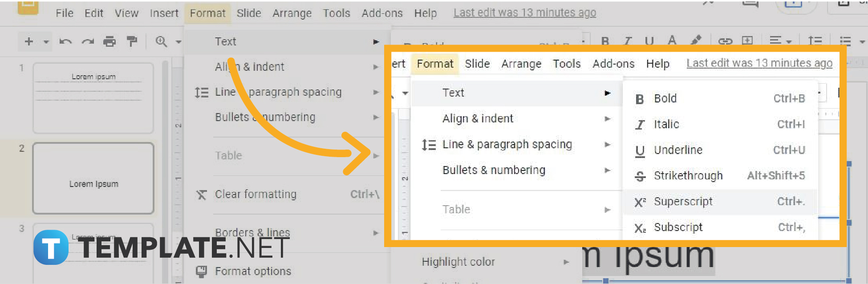Viewport: 868px width, 284px height.
Task: Open the new slide layout dropdown
Action: (45, 41)
